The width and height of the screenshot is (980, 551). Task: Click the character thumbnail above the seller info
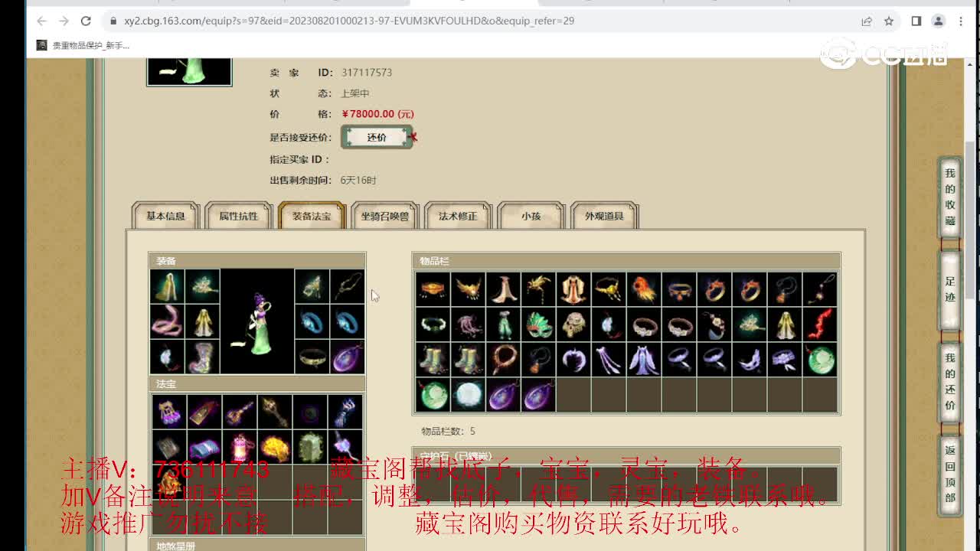pos(189,71)
